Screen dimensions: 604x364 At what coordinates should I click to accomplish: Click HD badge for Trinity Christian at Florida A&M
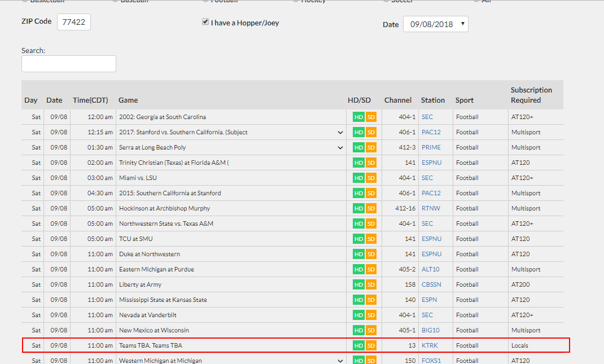click(358, 163)
